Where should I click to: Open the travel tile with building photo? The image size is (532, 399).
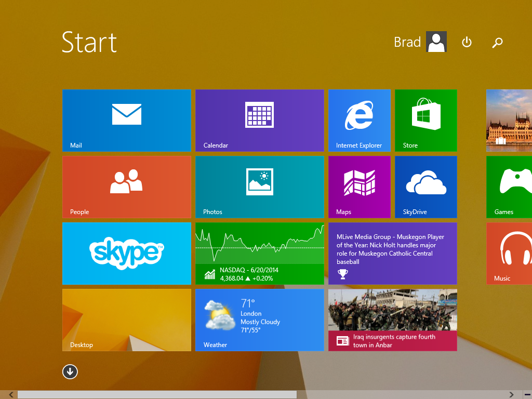point(509,121)
